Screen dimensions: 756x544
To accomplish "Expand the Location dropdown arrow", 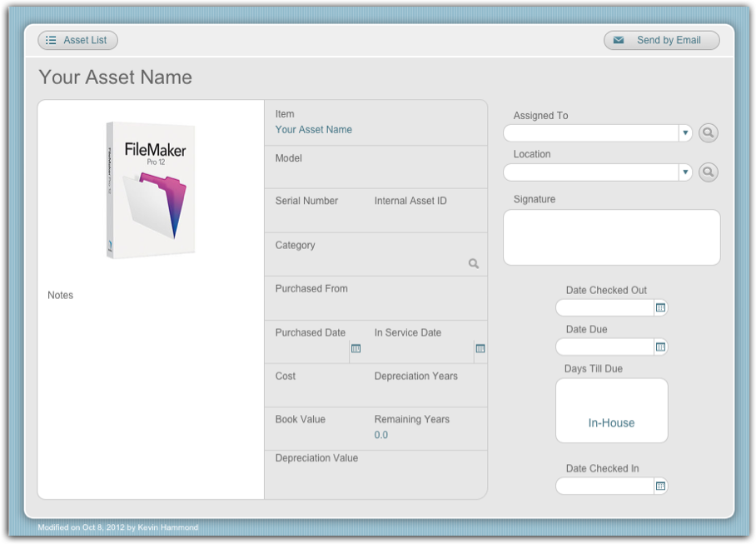I will pyautogui.click(x=684, y=172).
